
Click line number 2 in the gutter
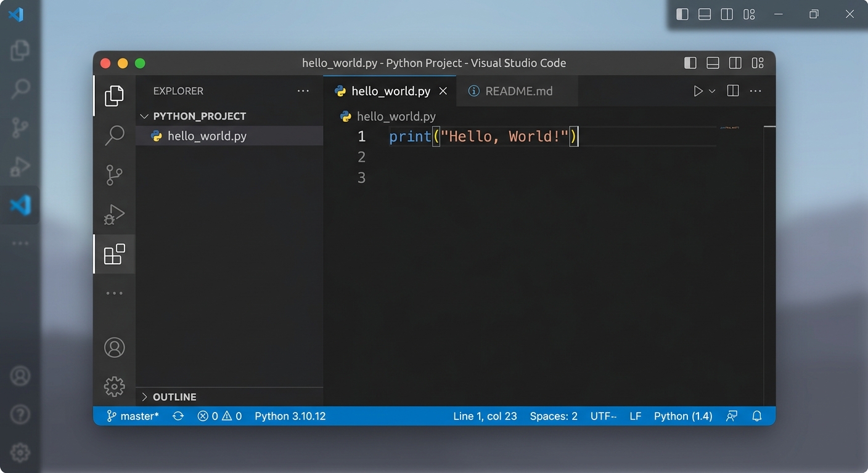click(362, 157)
